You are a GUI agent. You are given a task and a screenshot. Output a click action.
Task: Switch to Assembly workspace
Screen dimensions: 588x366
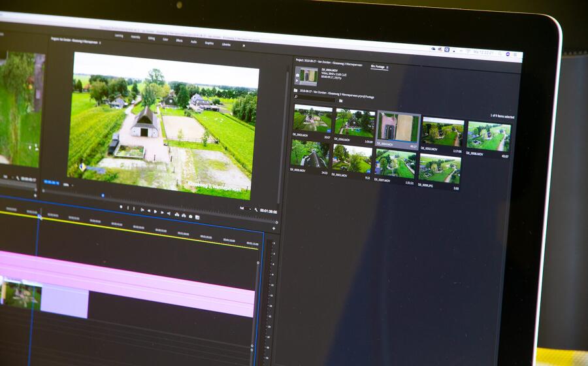click(135, 37)
